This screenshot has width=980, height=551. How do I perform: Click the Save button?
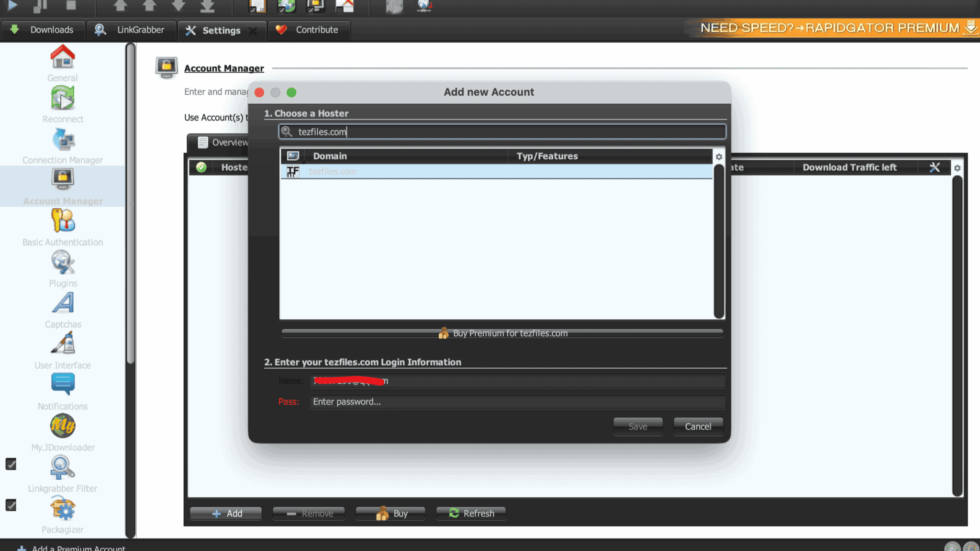tap(638, 426)
